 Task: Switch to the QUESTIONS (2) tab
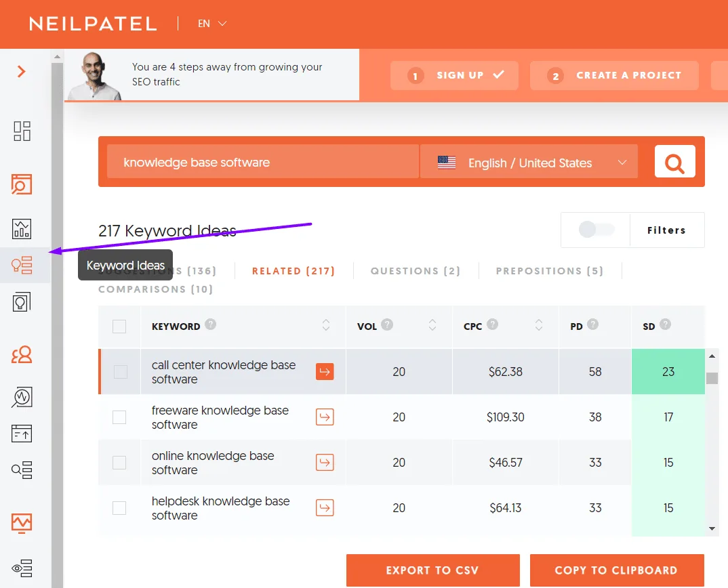(415, 271)
